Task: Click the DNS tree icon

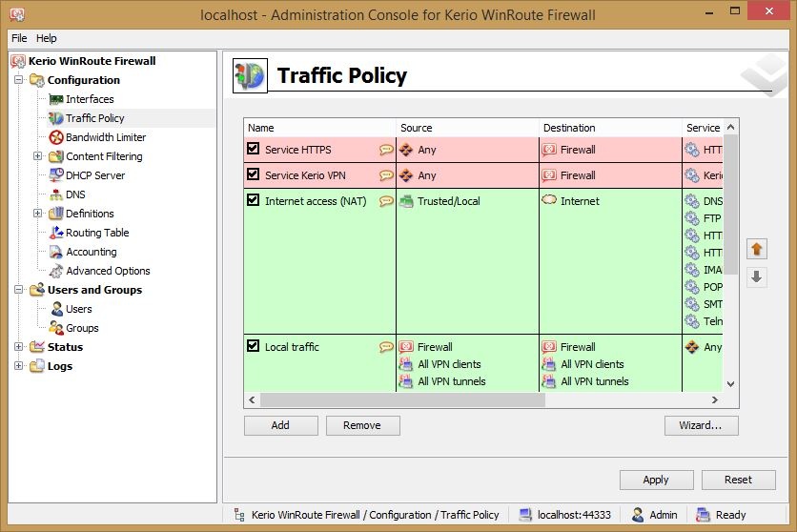Action: pos(56,194)
